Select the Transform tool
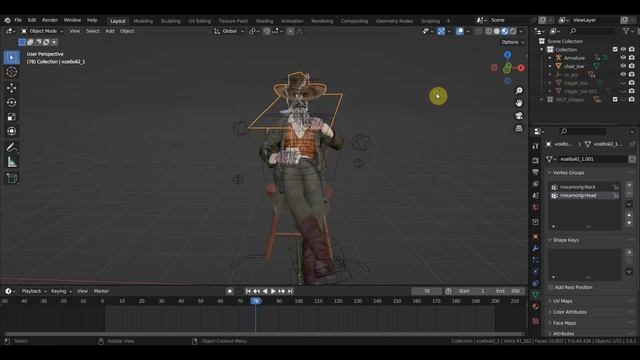The width and height of the screenshot is (640, 360). (x=11, y=131)
